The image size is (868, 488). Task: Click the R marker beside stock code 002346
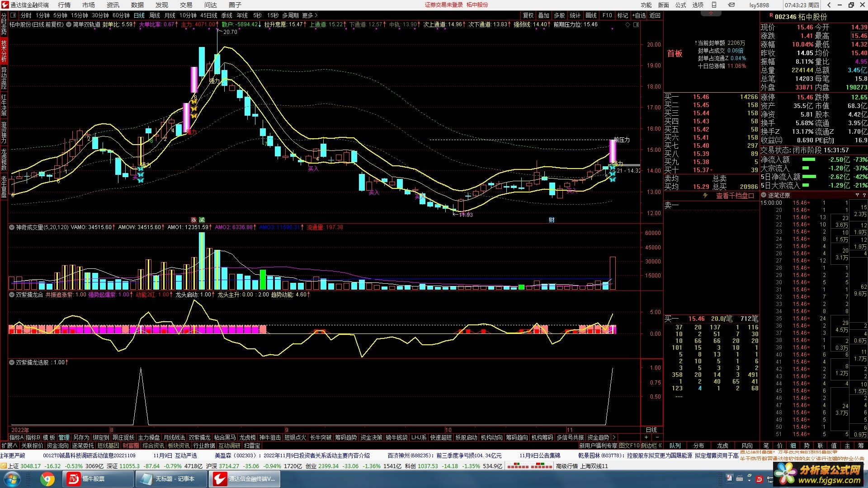pos(771,16)
